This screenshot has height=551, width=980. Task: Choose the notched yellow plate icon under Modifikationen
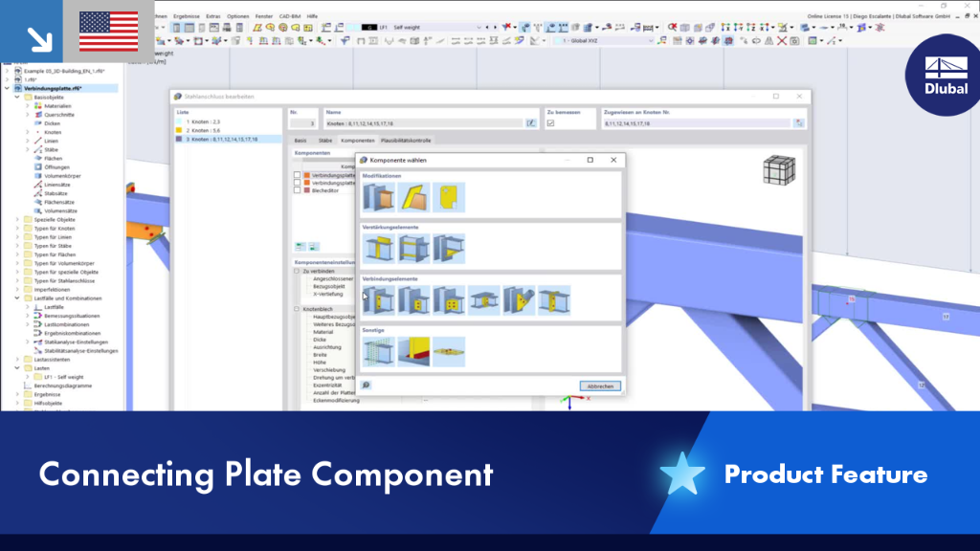click(x=449, y=197)
